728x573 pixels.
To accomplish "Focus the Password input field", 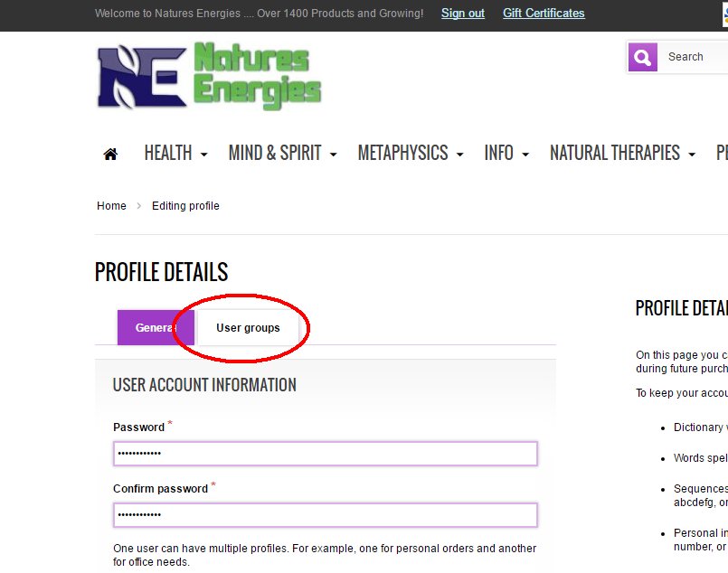I will 326,453.
